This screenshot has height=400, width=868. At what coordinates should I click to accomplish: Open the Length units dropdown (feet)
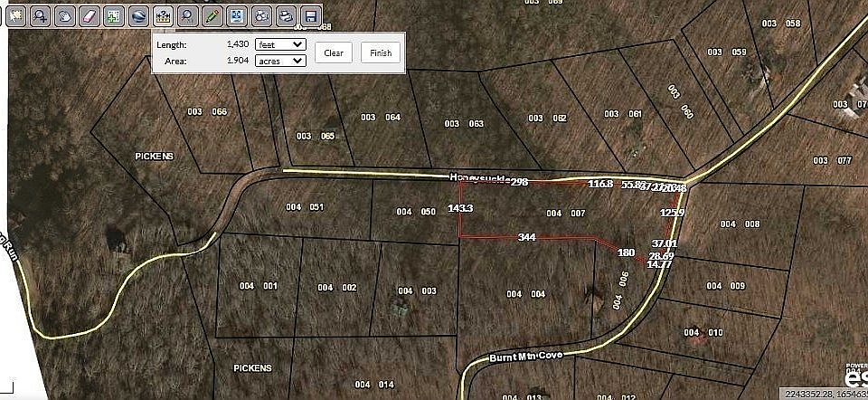(280, 44)
